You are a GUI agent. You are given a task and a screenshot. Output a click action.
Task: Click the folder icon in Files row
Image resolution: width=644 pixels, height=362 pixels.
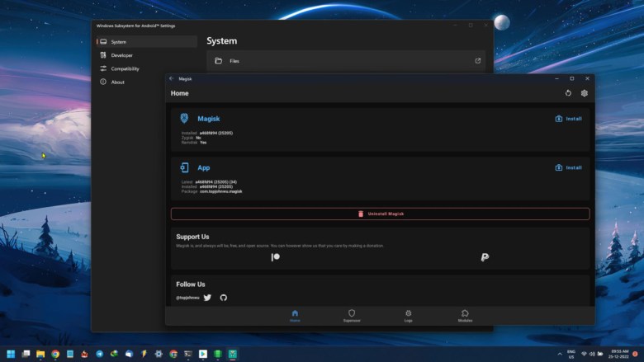[x=219, y=61]
